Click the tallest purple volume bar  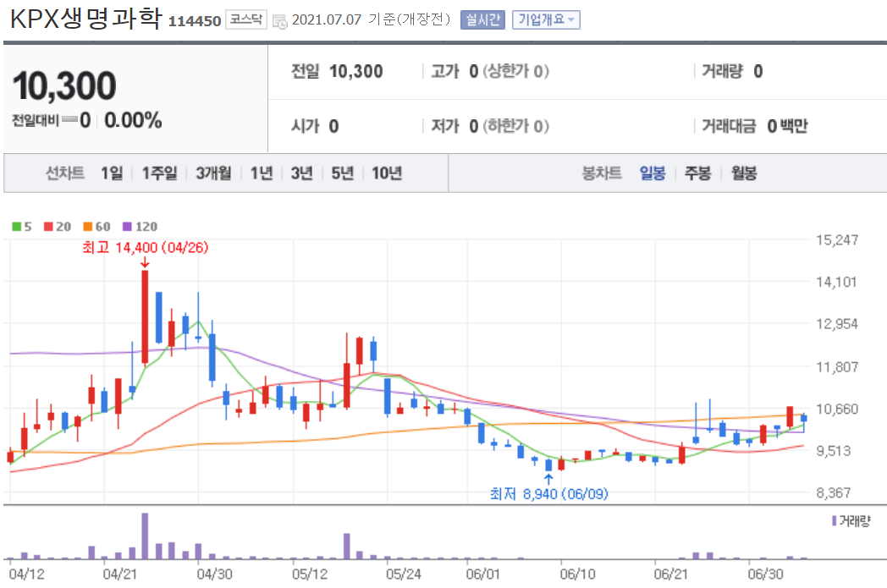point(145,536)
